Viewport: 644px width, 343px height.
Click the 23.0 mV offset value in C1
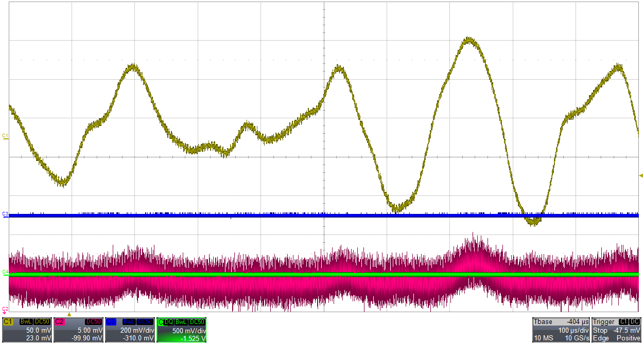pos(39,338)
